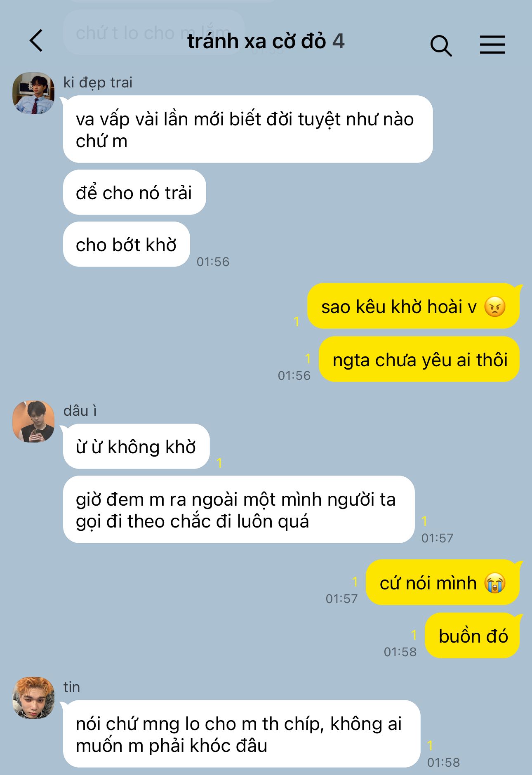Tap the yellow bubble 'ngta chưa yêu ai thôi'

coord(419,359)
